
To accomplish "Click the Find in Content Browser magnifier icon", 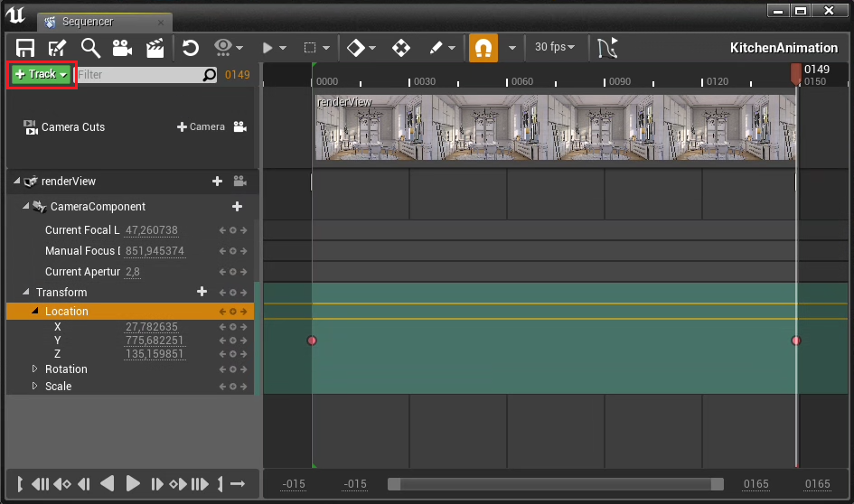I will click(90, 48).
